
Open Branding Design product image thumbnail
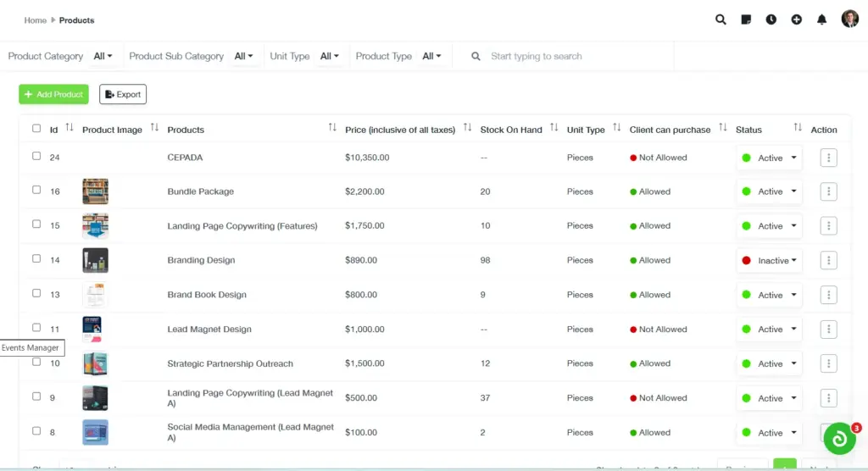pyautogui.click(x=95, y=260)
